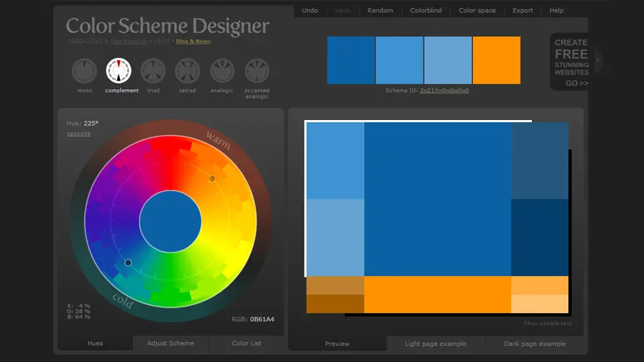Click the Random scheme button
This screenshot has height=362, width=644.
click(380, 11)
